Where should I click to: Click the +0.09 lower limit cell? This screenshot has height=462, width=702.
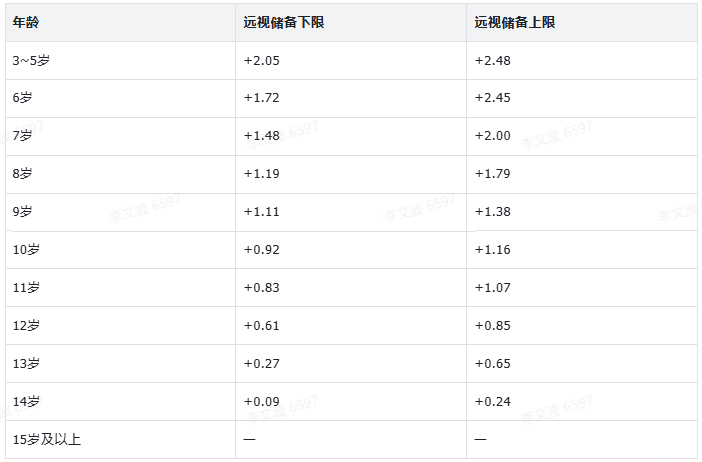pos(261,402)
